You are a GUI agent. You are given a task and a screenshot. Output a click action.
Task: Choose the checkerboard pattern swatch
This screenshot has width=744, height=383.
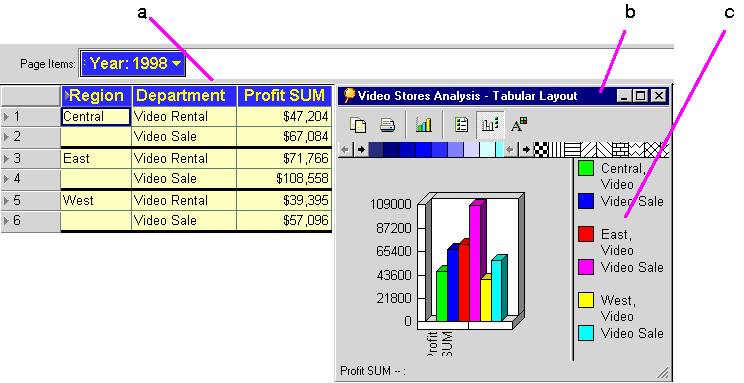tap(541, 150)
